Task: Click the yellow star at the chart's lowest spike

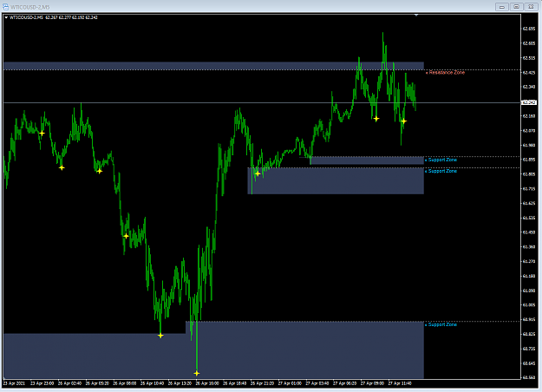Action: (x=197, y=373)
